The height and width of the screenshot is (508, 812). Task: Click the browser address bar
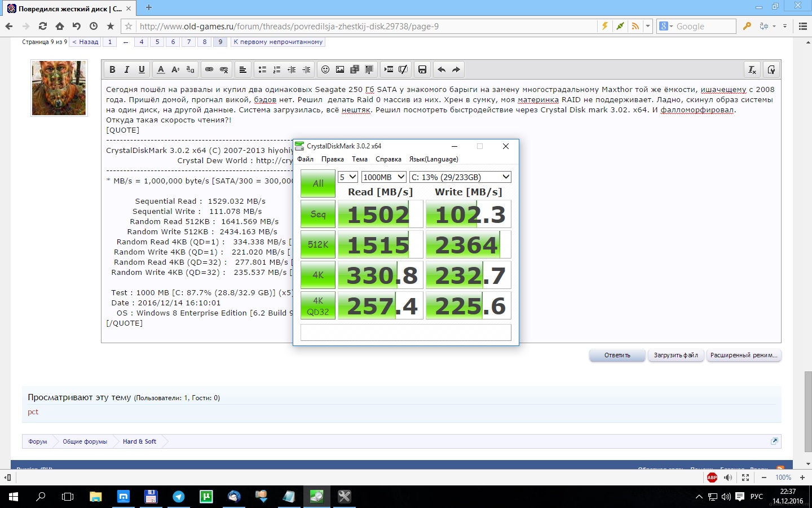[367, 26]
